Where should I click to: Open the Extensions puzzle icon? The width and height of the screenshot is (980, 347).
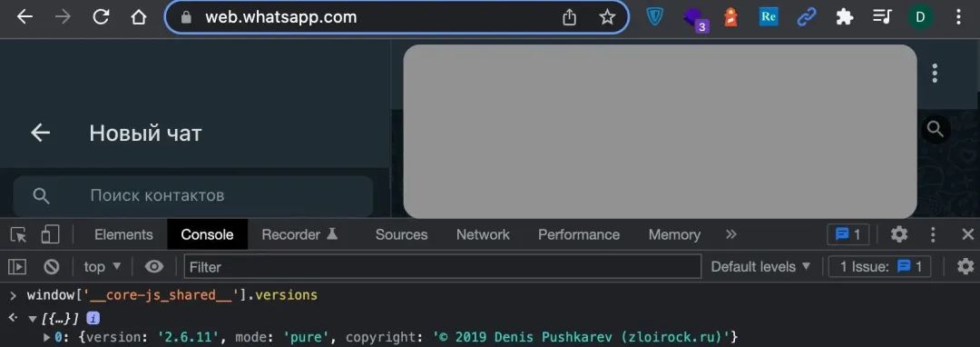click(845, 17)
